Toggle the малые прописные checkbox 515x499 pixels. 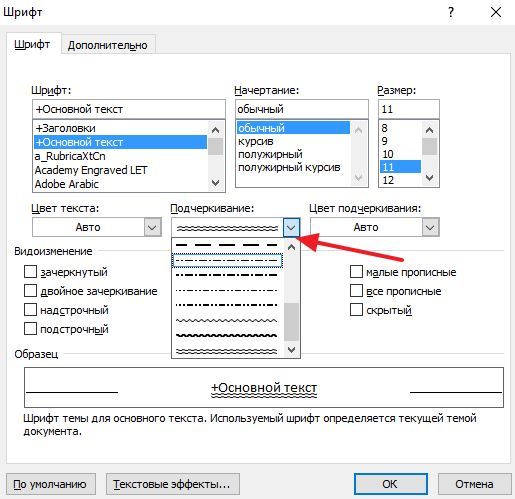(356, 272)
